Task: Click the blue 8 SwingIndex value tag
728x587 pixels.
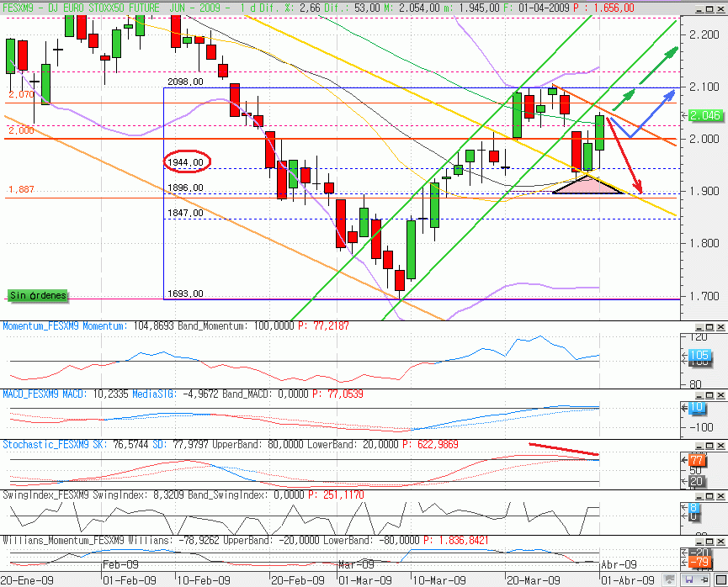Action: point(693,507)
